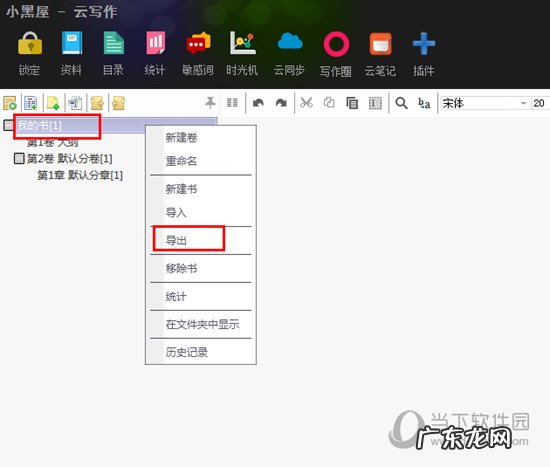550x467 pixels.
Task: Open the 统计 chart icon in ribbon
Action: coord(155,43)
